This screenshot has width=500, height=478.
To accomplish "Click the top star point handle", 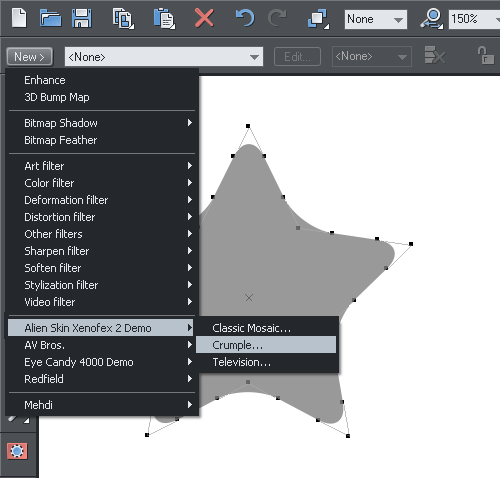I will [x=248, y=126].
